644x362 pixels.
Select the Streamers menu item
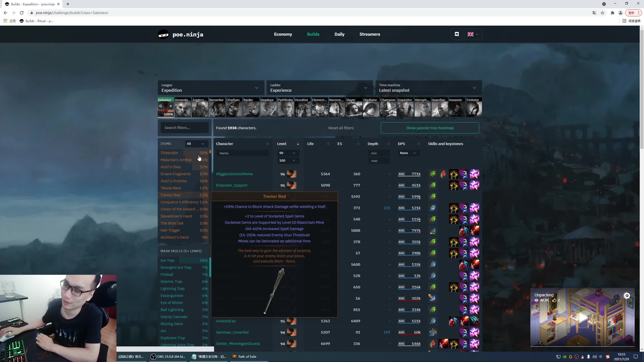pos(369,34)
